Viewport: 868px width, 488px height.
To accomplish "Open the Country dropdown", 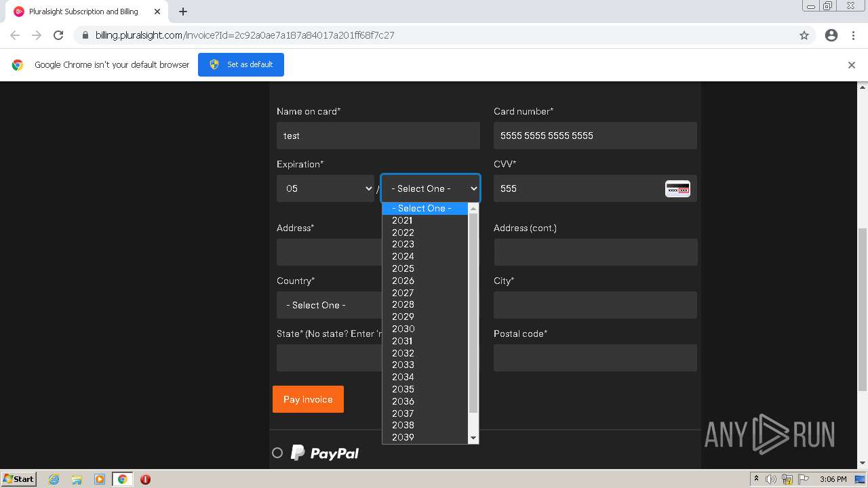I will tap(329, 305).
